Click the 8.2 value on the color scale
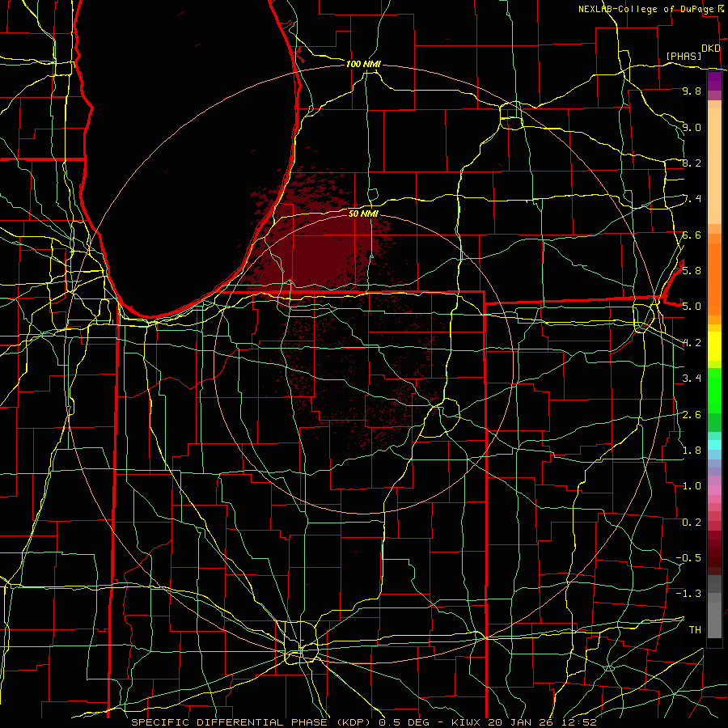This screenshot has height=728, width=728. 692,163
